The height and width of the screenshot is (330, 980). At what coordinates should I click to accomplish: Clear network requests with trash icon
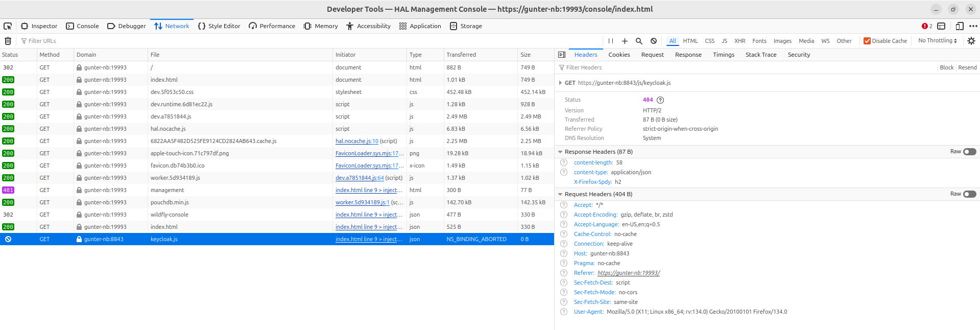click(8, 41)
